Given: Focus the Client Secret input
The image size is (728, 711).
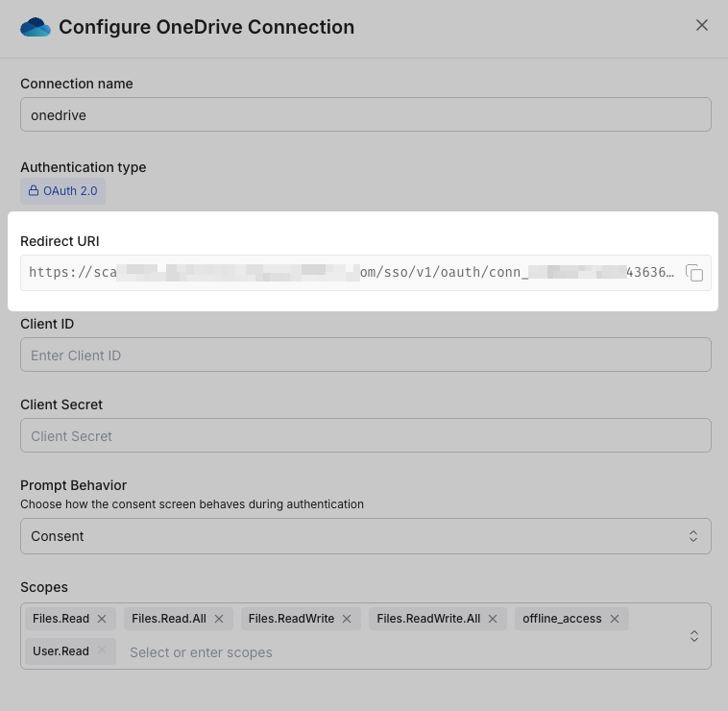Looking at the screenshot, I should pos(365,436).
